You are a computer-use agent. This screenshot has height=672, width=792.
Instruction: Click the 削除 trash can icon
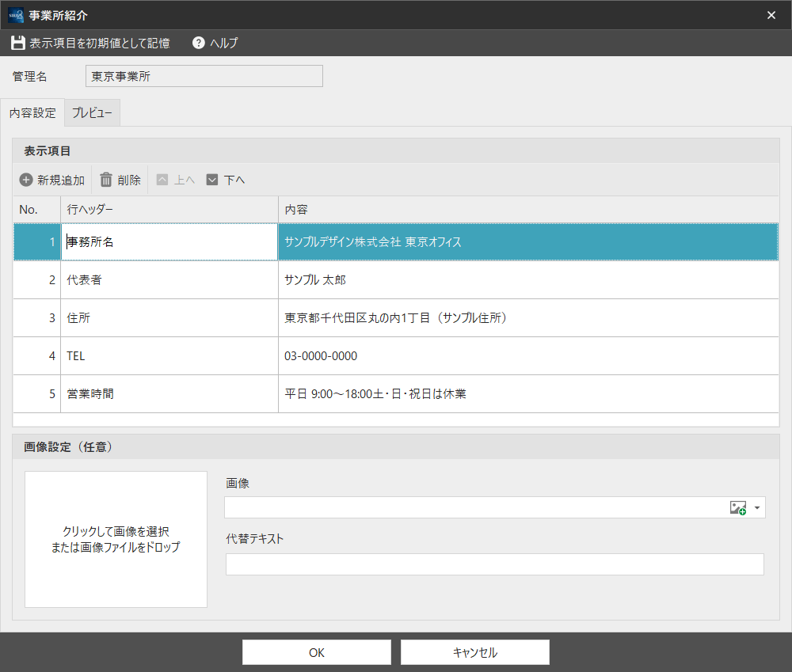pyautogui.click(x=105, y=180)
